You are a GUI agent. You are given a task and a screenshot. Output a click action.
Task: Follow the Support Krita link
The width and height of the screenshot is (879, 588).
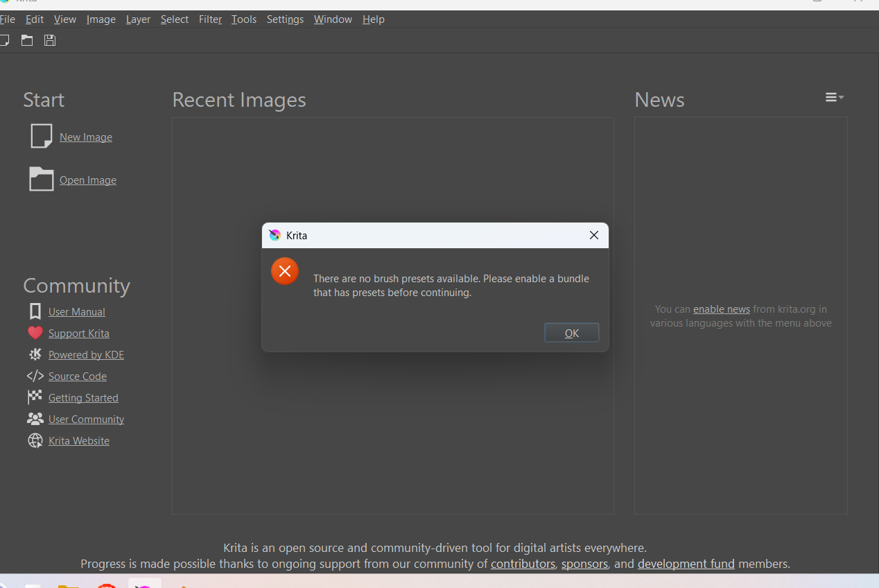click(79, 334)
